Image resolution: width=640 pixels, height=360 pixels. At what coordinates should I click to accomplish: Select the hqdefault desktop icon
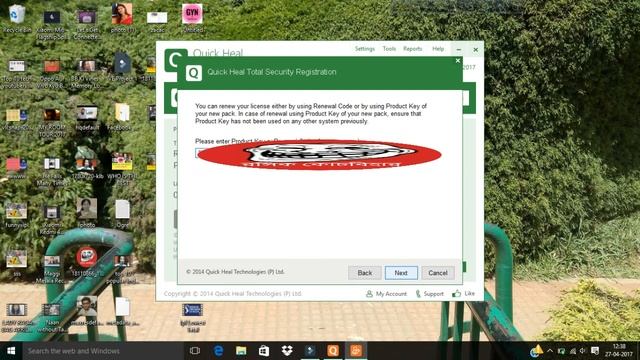point(87,118)
